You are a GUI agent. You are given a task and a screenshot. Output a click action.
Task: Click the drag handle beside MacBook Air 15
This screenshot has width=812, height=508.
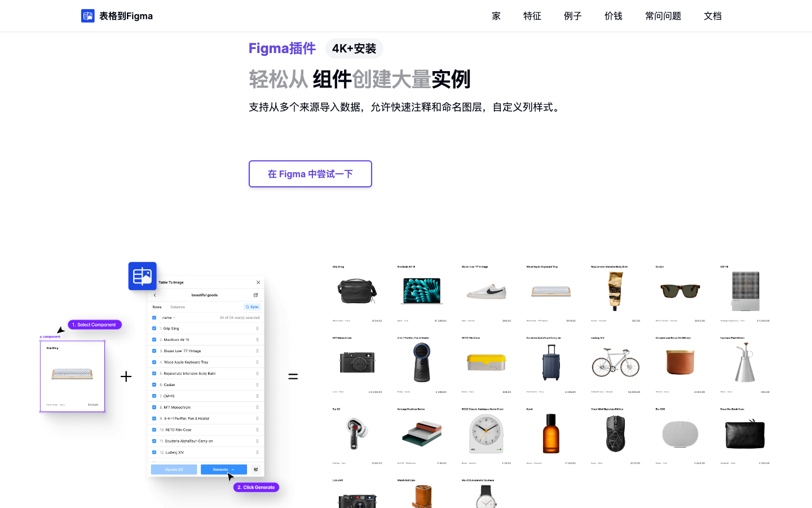click(x=257, y=339)
